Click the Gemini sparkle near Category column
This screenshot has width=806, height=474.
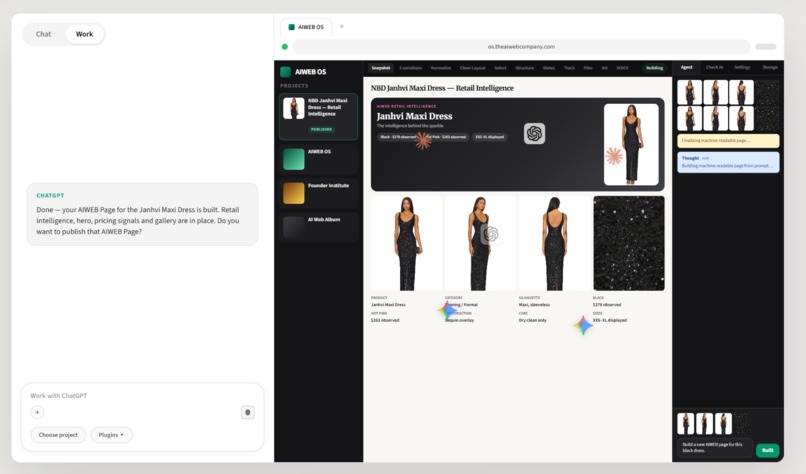tap(447, 310)
